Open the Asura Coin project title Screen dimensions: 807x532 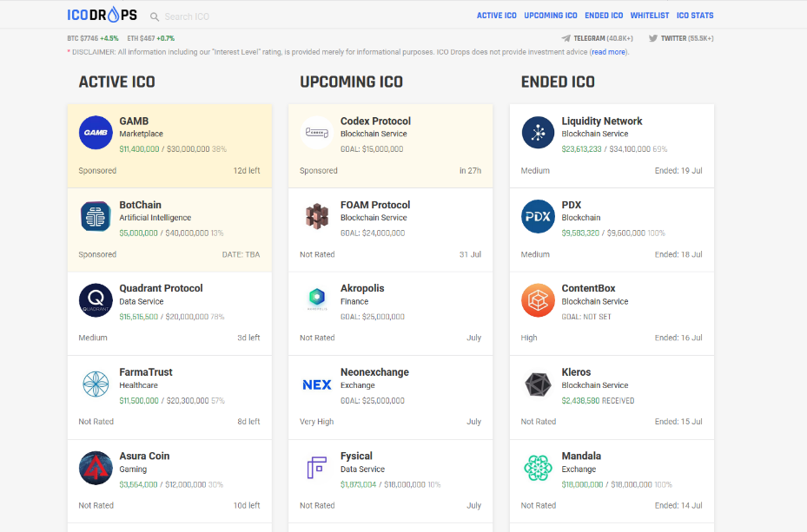pos(144,456)
